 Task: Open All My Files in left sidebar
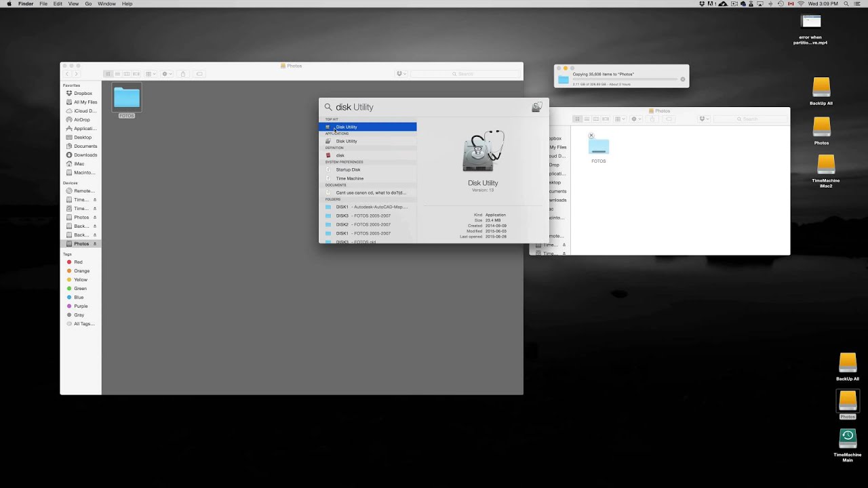click(x=81, y=102)
